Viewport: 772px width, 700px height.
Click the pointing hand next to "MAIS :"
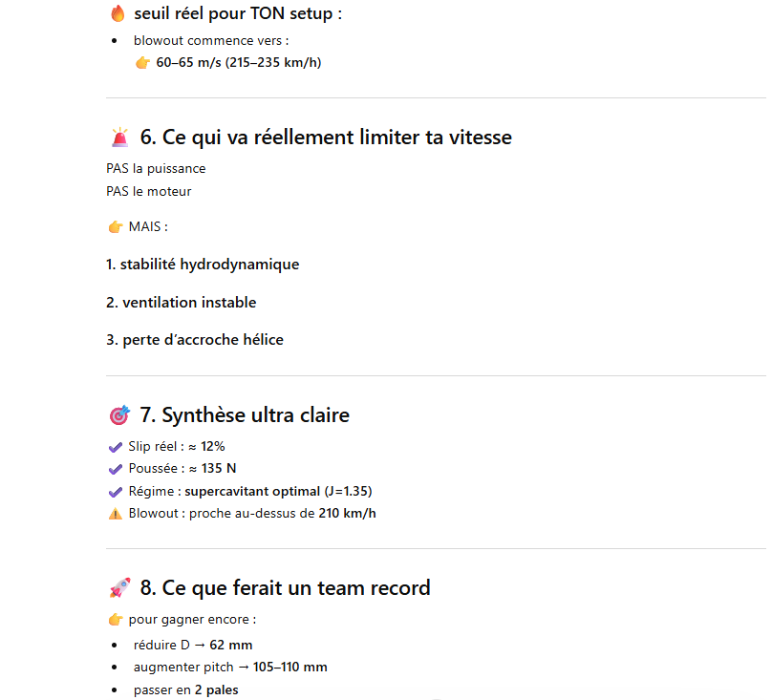coord(115,227)
